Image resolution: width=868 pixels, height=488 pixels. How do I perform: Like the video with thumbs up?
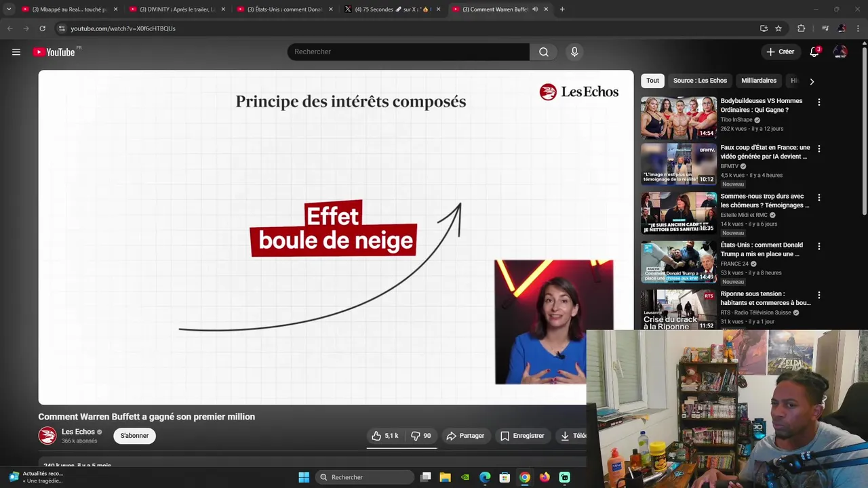(x=385, y=436)
